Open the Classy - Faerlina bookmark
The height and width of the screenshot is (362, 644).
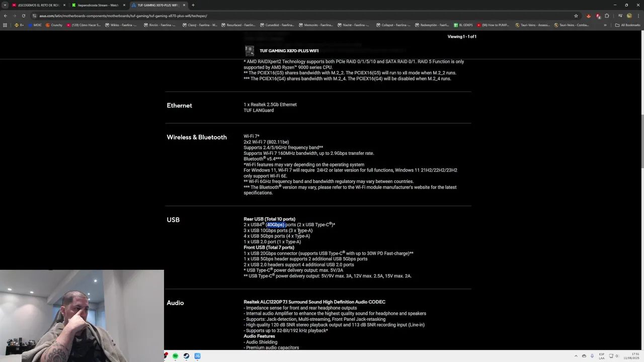click(x=199, y=25)
